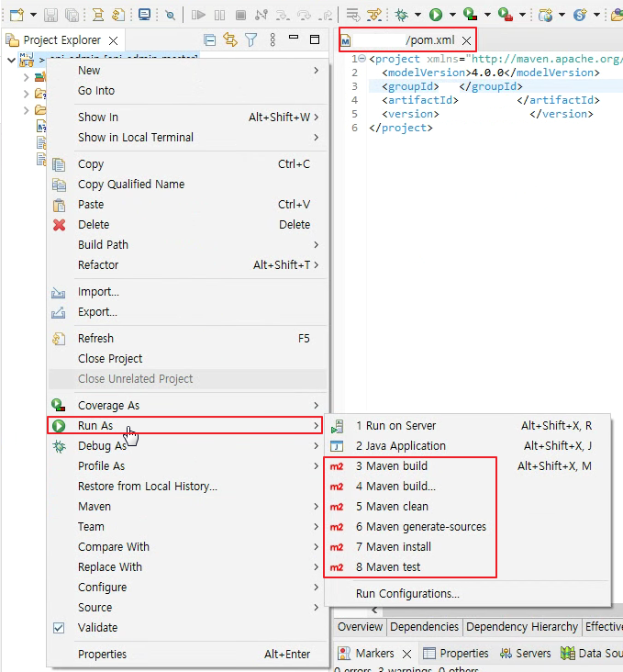Open the Coverage dropdown arrow
This screenshot has height=672, width=623.
pyautogui.click(x=487, y=15)
